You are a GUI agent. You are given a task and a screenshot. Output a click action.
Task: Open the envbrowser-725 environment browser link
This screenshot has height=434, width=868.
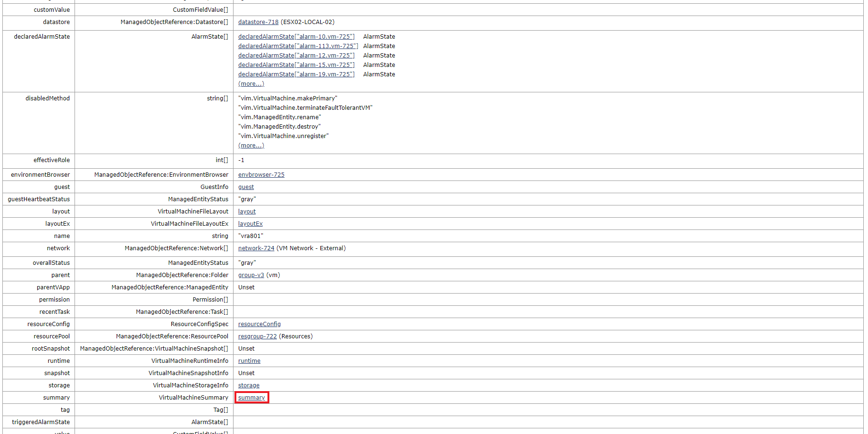click(261, 174)
